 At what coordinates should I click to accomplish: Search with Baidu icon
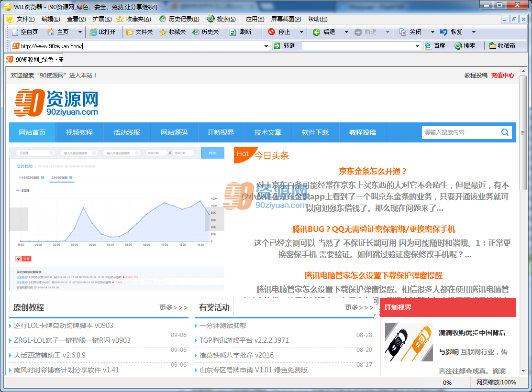click(428, 46)
